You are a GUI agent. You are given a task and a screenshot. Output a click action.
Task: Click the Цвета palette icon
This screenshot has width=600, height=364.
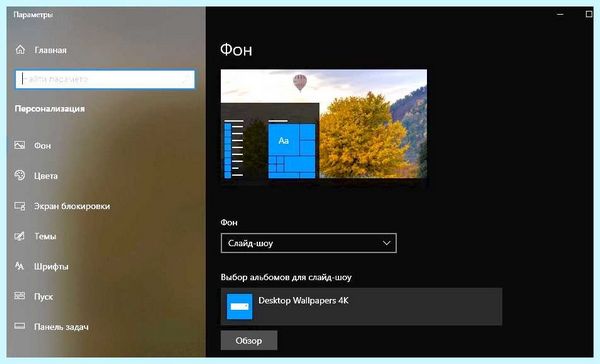point(20,175)
